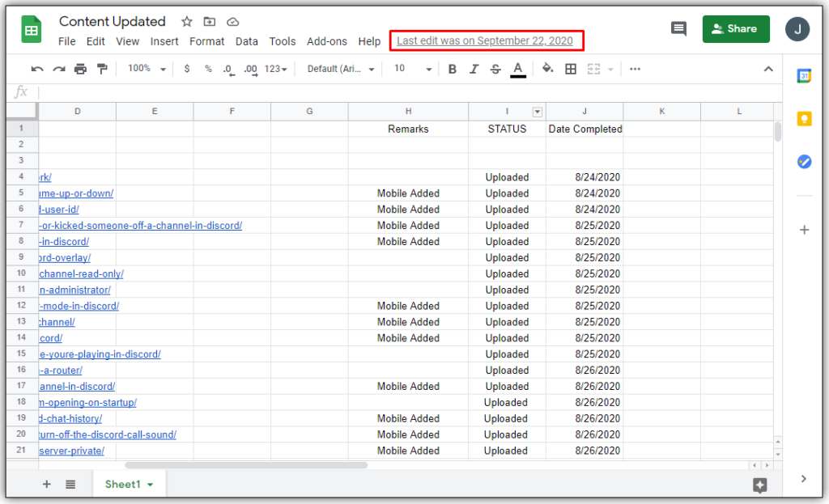The width and height of the screenshot is (829, 504).
Task: Click the Undo icon
Action: click(x=37, y=69)
